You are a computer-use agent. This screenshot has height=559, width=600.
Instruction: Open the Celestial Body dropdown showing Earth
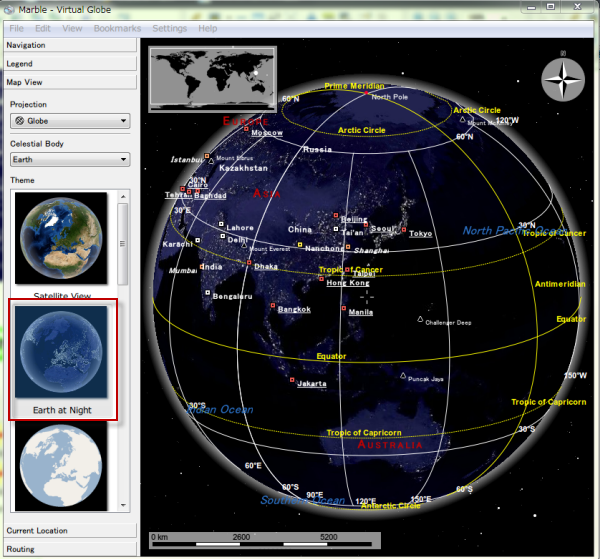tap(69, 159)
